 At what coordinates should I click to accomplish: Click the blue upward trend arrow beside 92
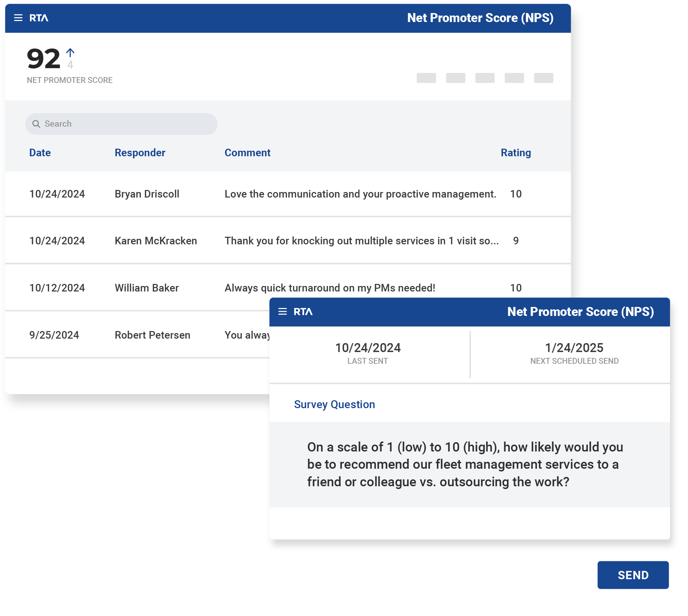tap(70, 53)
